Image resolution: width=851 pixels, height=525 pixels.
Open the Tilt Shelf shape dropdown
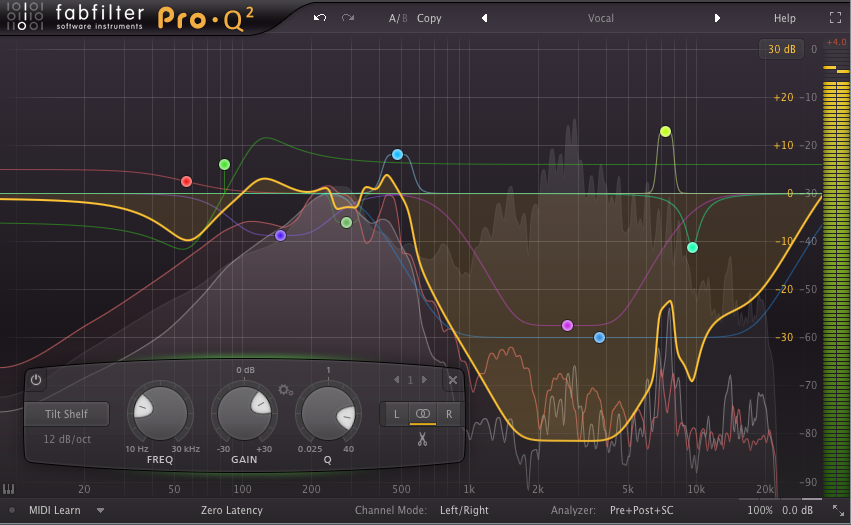[x=67, y=414]
